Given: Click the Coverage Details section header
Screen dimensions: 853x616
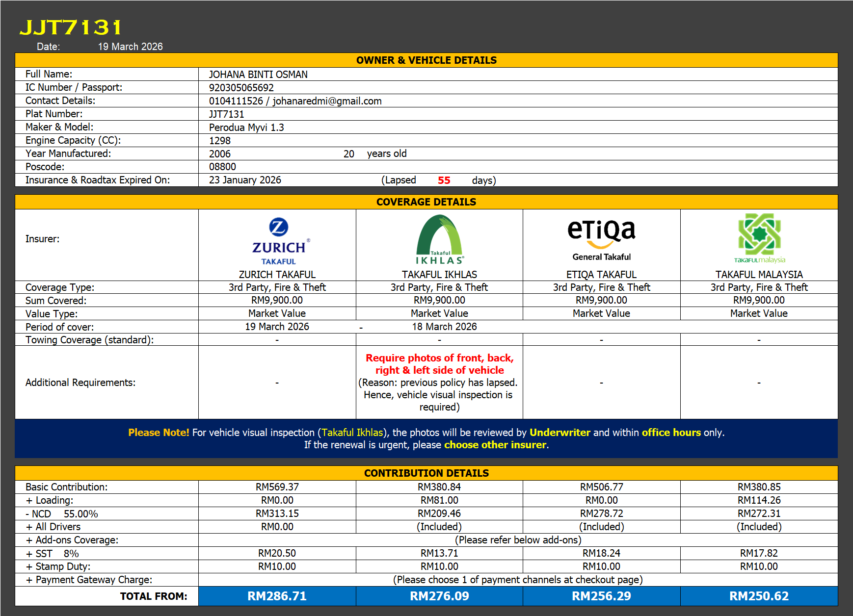Looking at the screenshot, I should coord(426,202).
